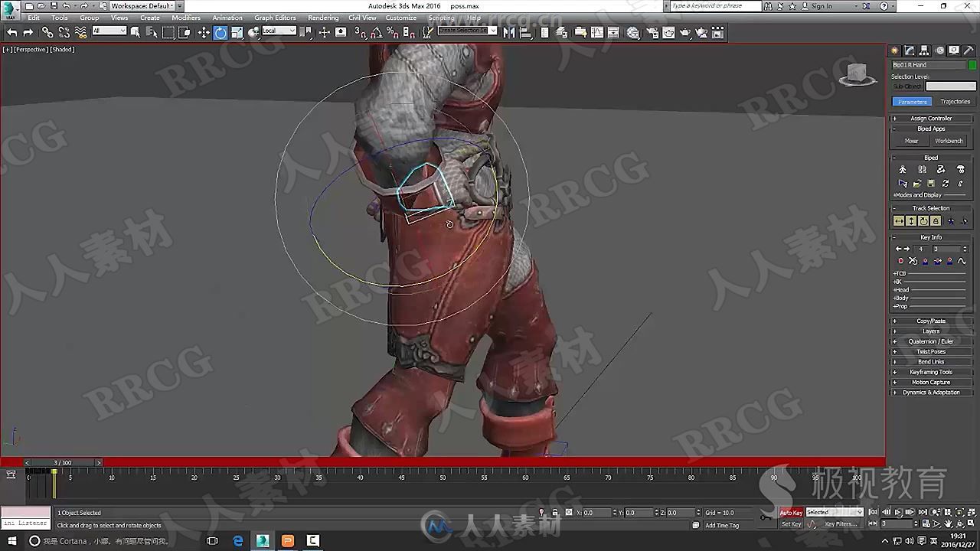Screen dimensions: 980x551
Task: Toggle the selection lock icon in status bar
Action: (x=555, y=513)
